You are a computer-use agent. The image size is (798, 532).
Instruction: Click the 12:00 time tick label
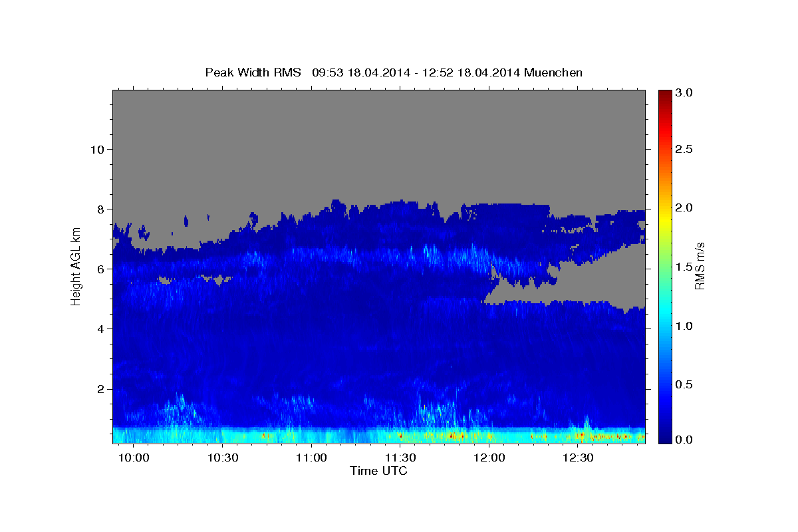(489, 458)
